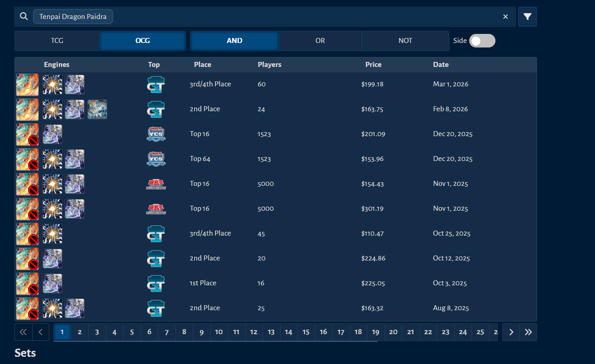
Task: Click the Mar 1, 2026 date
Action: click(451, 85)
